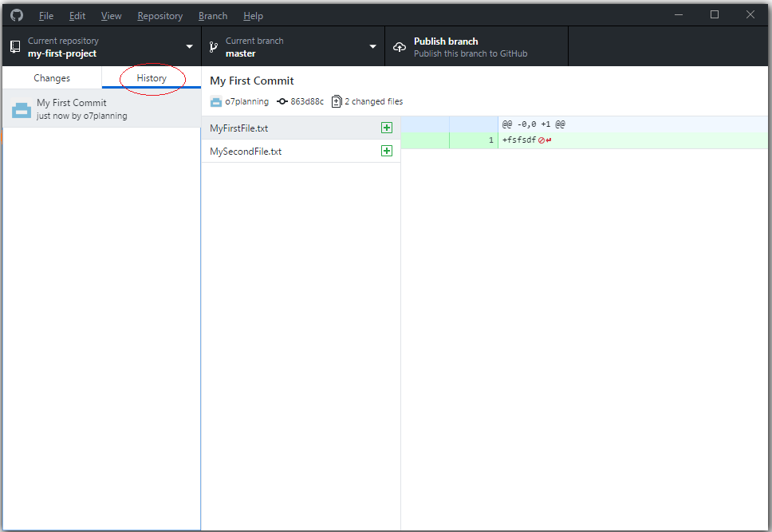Click the commit node icon beside 863d88c
Viewport: 772px width, 532px height.
282,101
